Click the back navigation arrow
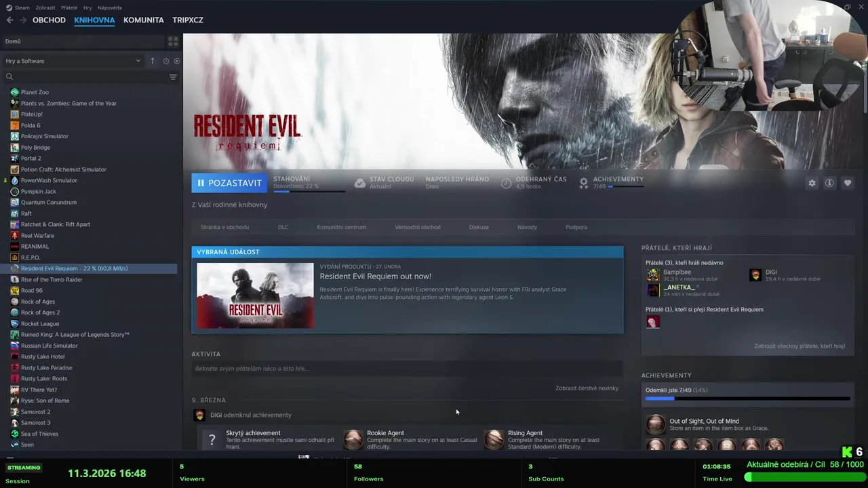This screenshot has height=488, width=868. (x=9, y=20)
